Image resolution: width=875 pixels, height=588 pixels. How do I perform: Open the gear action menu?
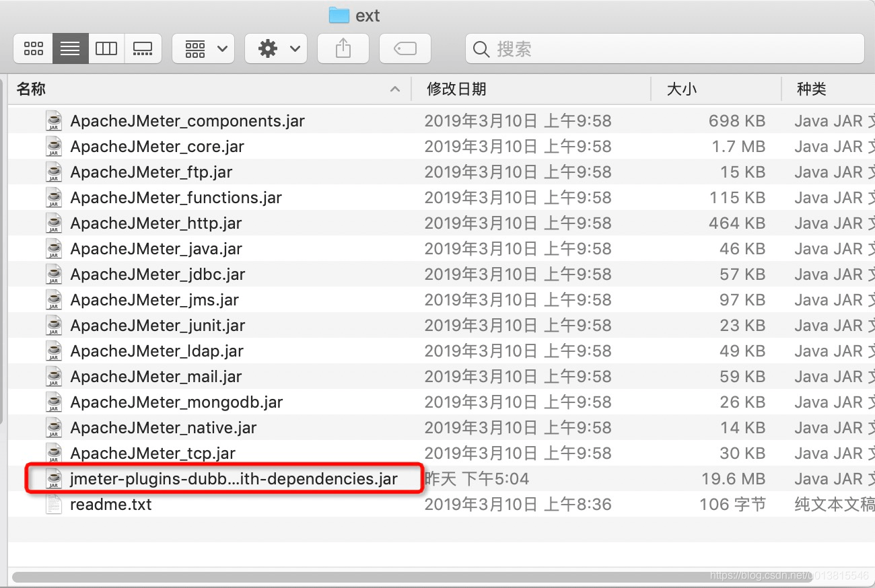[x=276, y=48]
